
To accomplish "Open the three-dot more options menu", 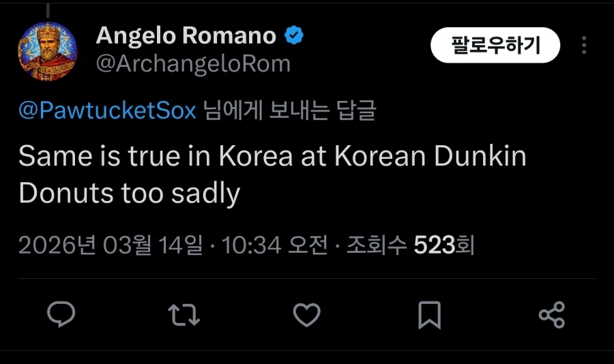I will (584, 46).
